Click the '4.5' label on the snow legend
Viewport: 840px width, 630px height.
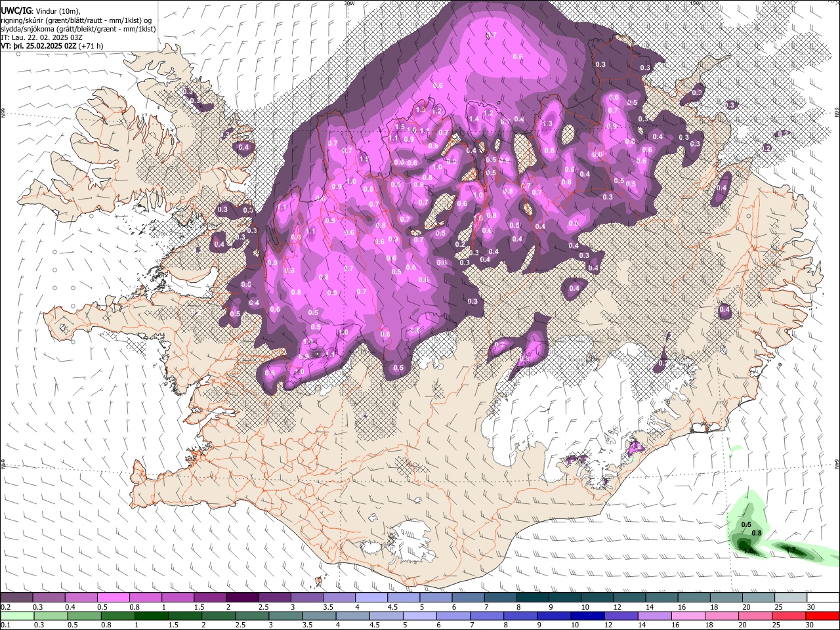(x=392, y=607)
